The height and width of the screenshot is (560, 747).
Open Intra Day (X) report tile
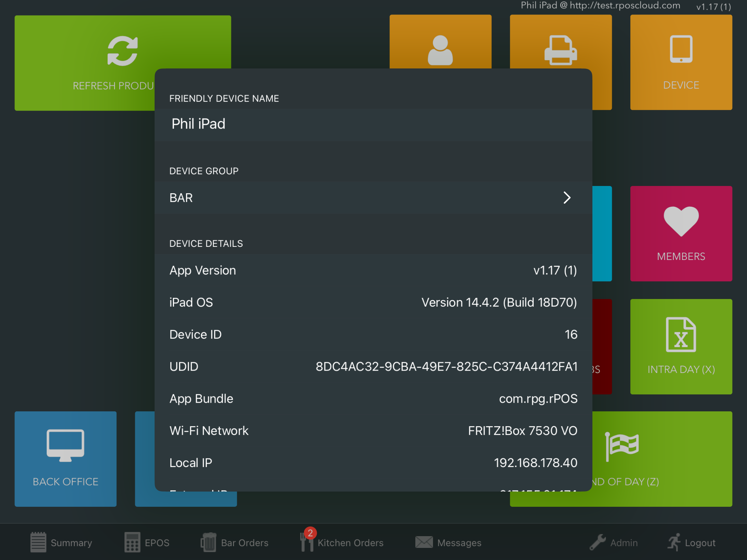click(x=681, y=346)
